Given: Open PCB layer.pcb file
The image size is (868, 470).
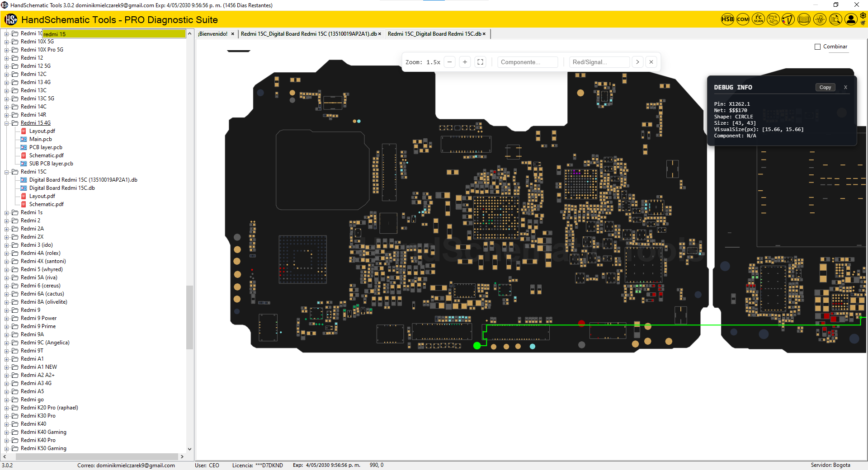Looking at the screenshot, I should point(46,147).
